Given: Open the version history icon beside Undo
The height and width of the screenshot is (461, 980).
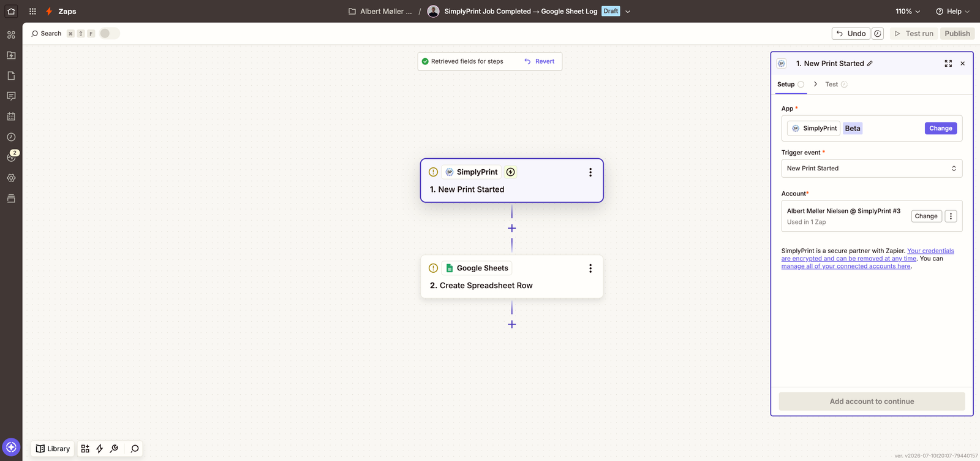Looking at the screenshot, I should 878,34.
